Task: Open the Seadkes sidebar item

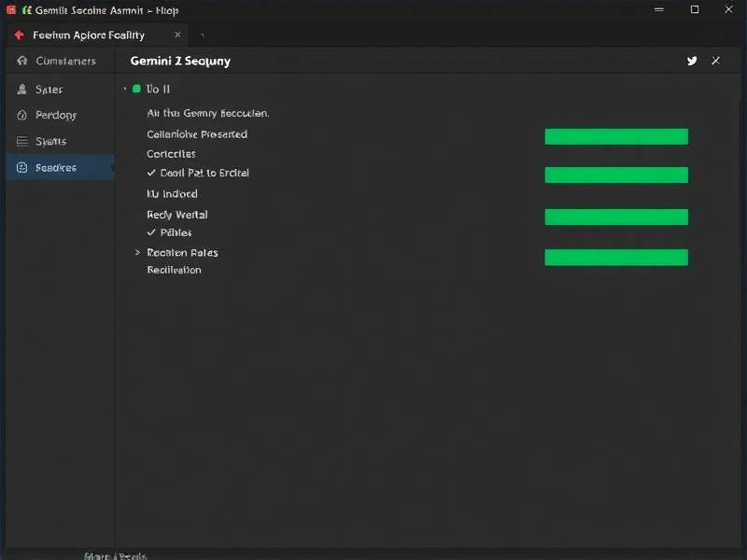Action: pos(56,168)
